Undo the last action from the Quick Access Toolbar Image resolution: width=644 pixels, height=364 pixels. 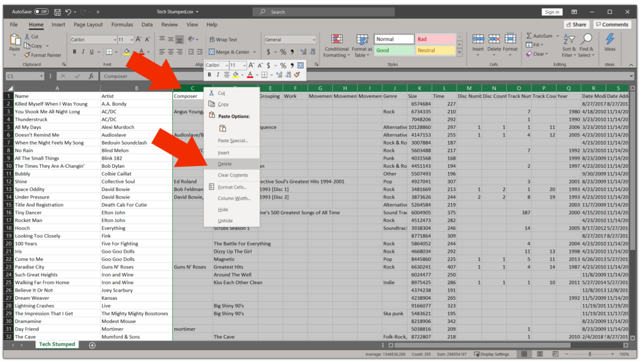68,12
